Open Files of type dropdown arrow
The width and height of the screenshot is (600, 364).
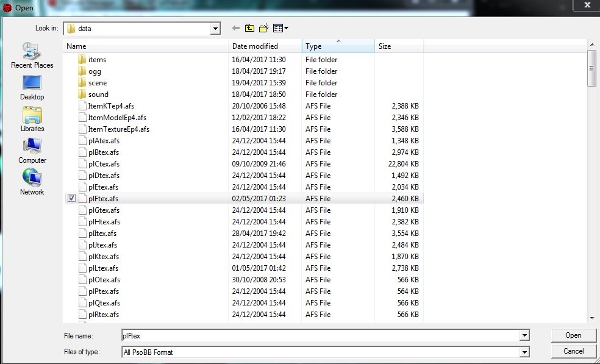click(524, 352)
